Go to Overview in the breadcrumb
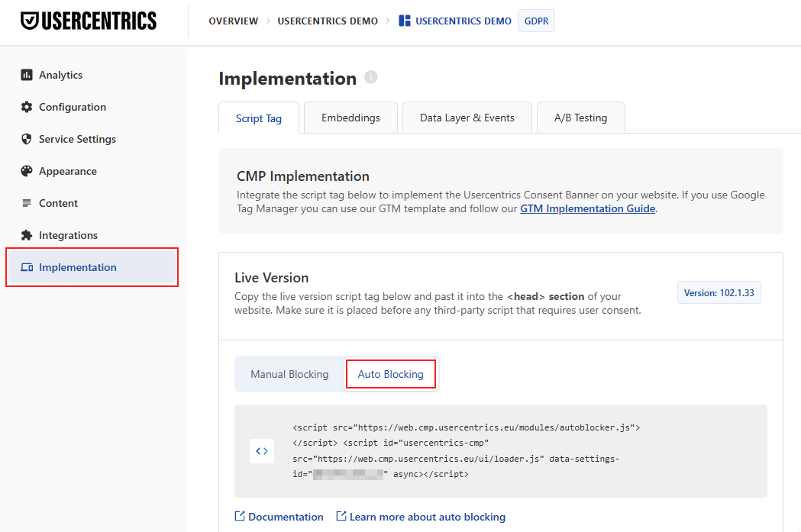The image size is (801, 532). click(x=234, y=21)
